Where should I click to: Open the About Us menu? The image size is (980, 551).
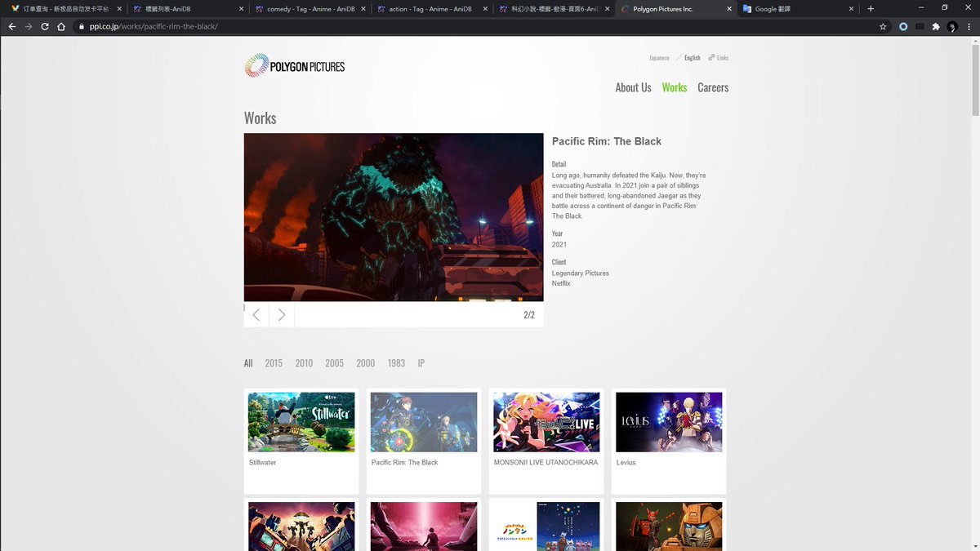click(x=633, y=87)
